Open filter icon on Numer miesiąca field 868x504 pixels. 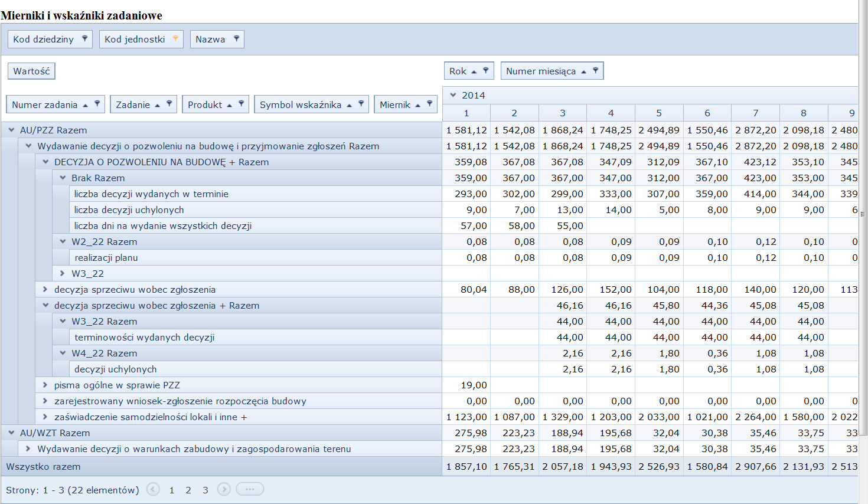point(595,70)
